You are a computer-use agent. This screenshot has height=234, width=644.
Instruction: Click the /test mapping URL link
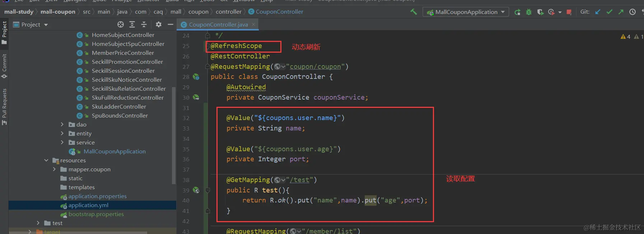pyautogui.click(x=299, y=180)
